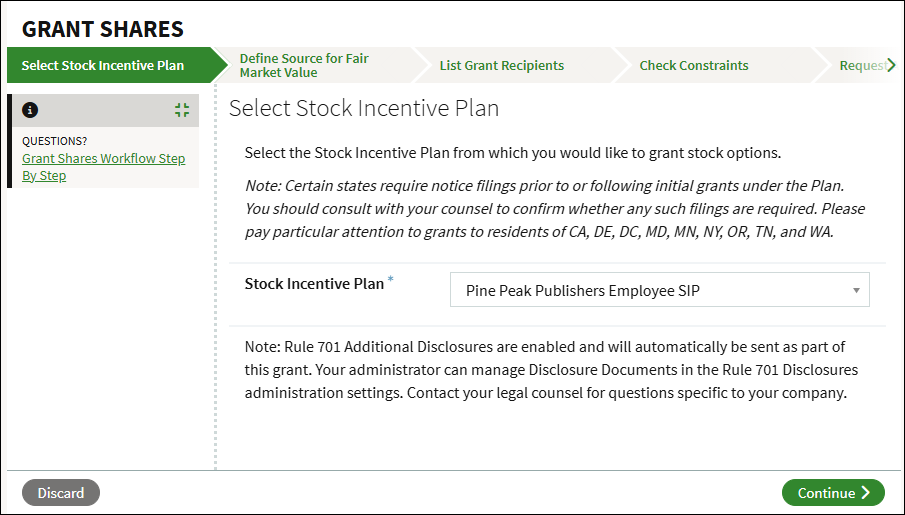Click the QUESTIONS? label in sidebar
Screen dimensions: 905x515
point(55,141)
